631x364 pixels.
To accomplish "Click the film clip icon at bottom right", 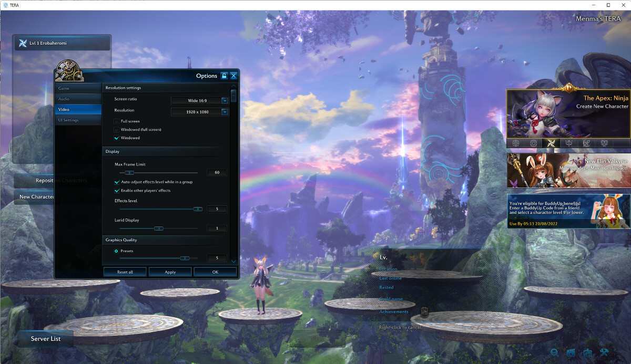I will point(571,352).
